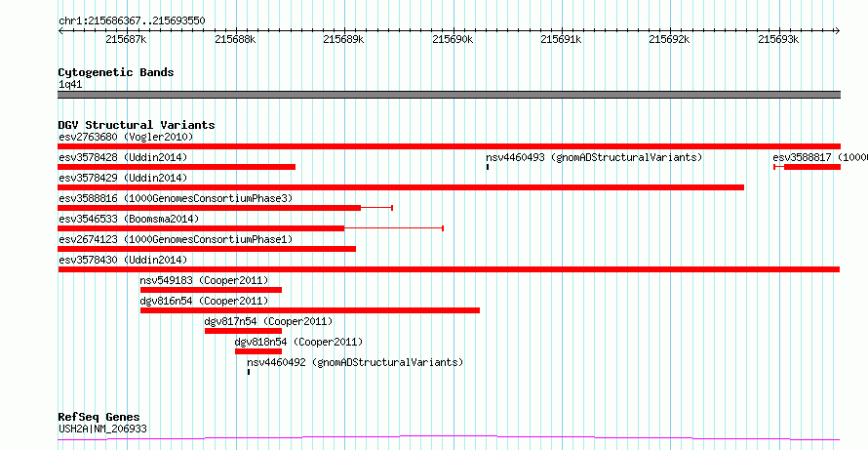
Task: Open the nsv4460492 (gnomADStructuralVariants) label
Action: (355, 362)
